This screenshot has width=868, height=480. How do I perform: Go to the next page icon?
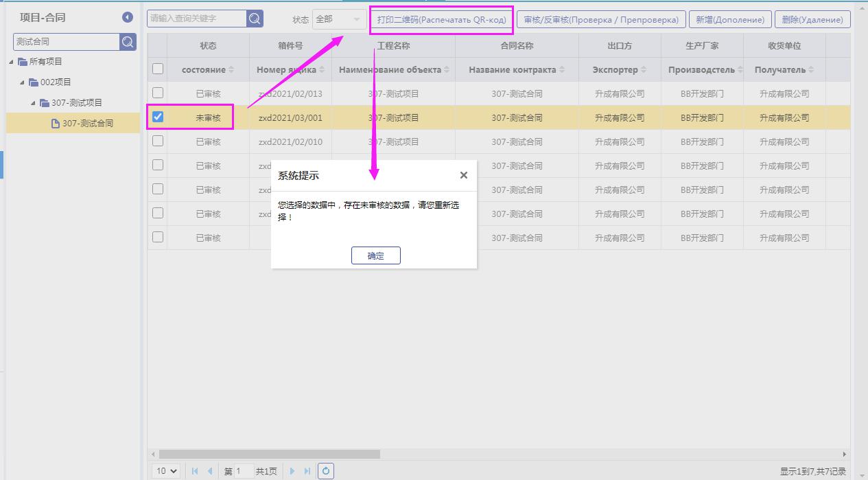click(292, 471)
